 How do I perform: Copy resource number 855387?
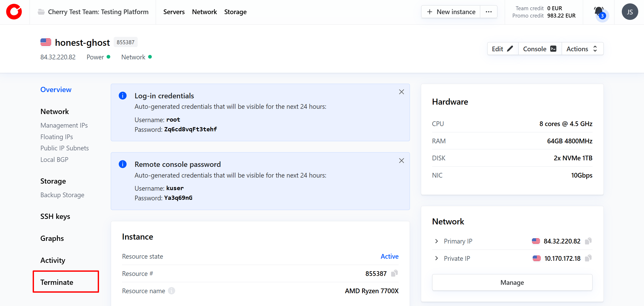pos(394,273)
